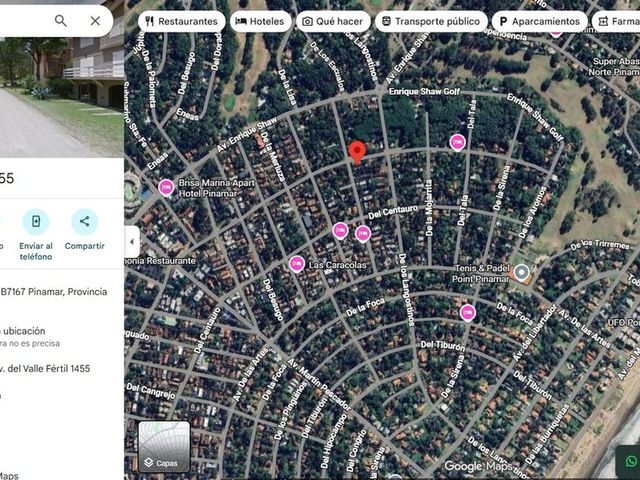Select the Aparcamientos chip
Screen dimensions: 640x480
[540, 21]
